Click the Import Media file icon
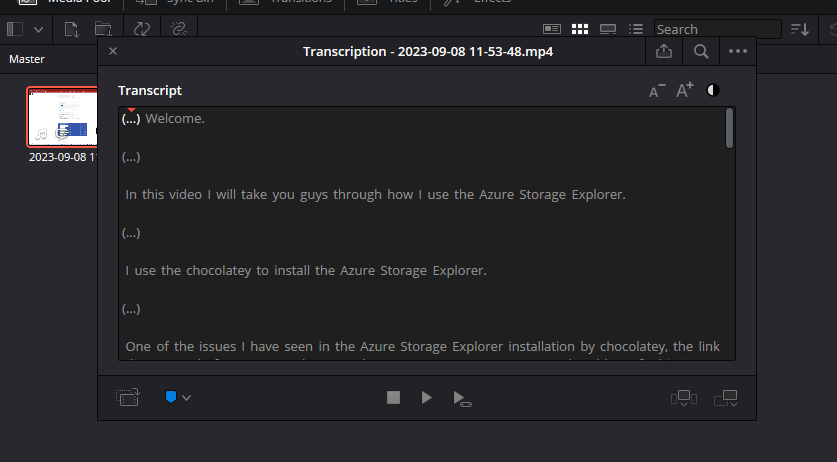 pyautogui.click(x=72, y=29)
